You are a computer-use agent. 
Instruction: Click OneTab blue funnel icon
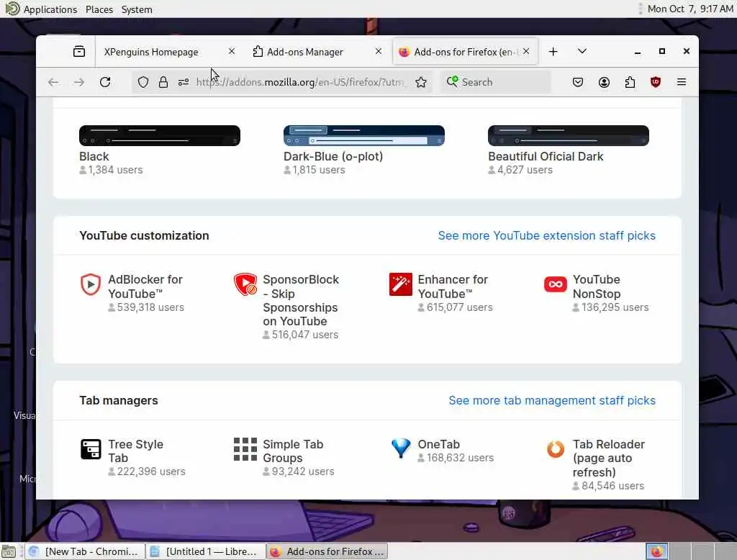pos(400,448)
